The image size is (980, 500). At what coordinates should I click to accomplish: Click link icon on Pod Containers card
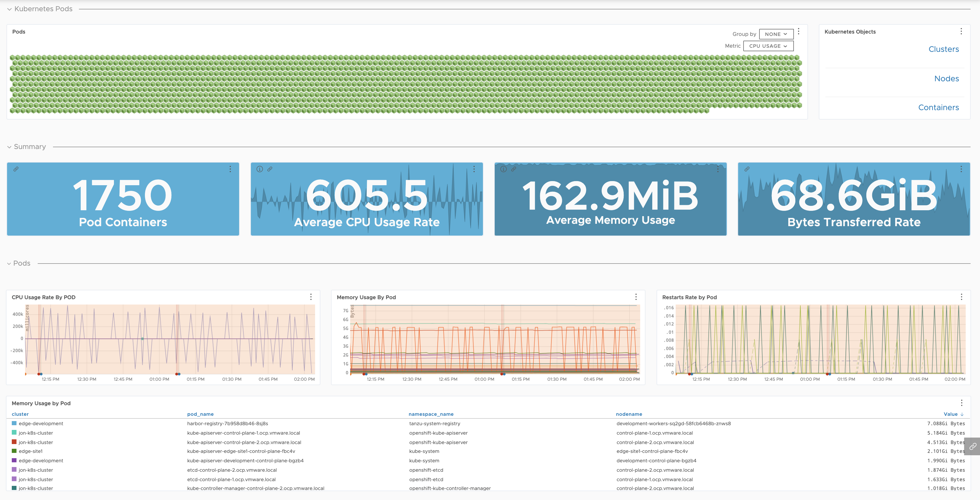(x=16, y=169)
